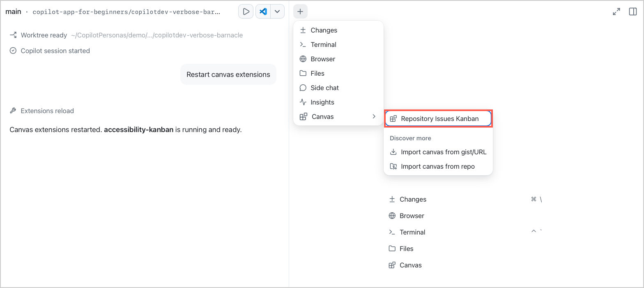
Task: Click the download icon beside Import from gist/URL
Action: click(x=393, y=152)
